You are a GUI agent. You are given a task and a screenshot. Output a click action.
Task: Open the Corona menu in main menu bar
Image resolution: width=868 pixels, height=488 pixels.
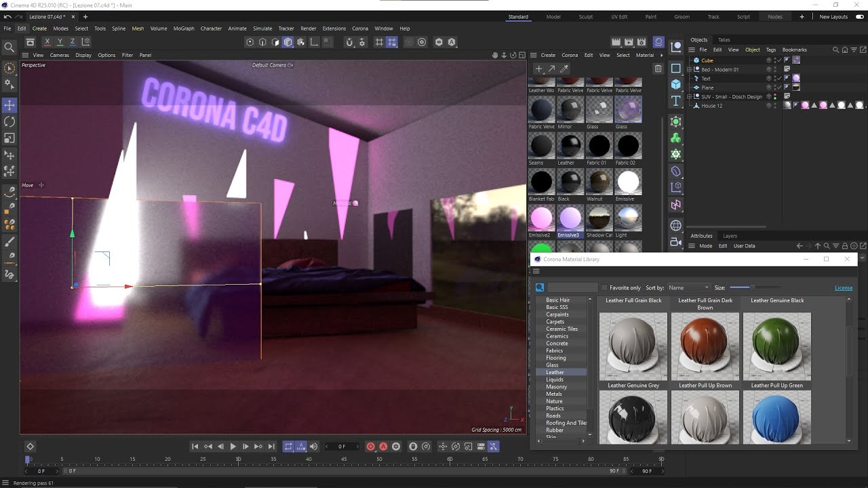(x=360, y=28)
